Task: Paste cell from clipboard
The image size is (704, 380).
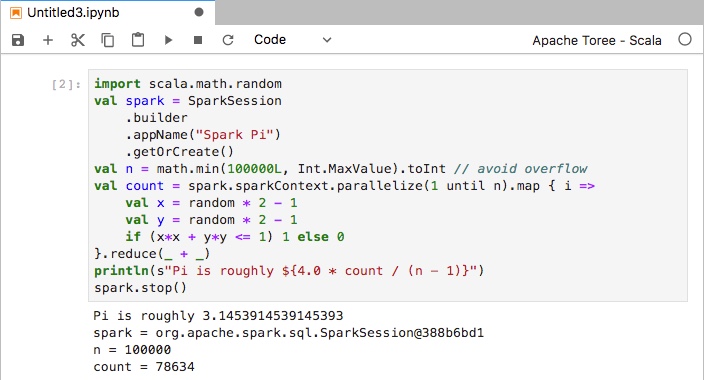Action: (138, 40)
